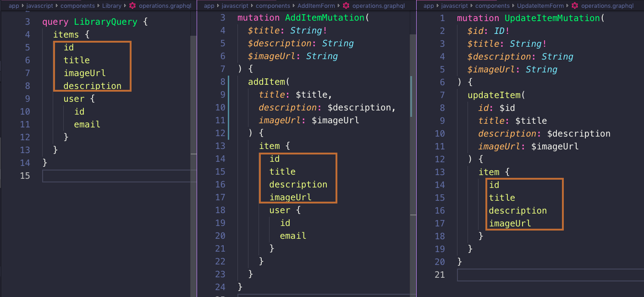644x297 pixels.
Task: Click the 'mutation AddItemMutation(' line
Action: click(x=303, y=17)
